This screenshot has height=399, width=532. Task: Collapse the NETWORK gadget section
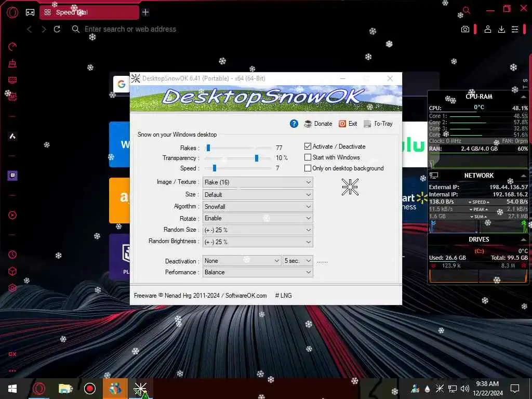tap(524, 176)
